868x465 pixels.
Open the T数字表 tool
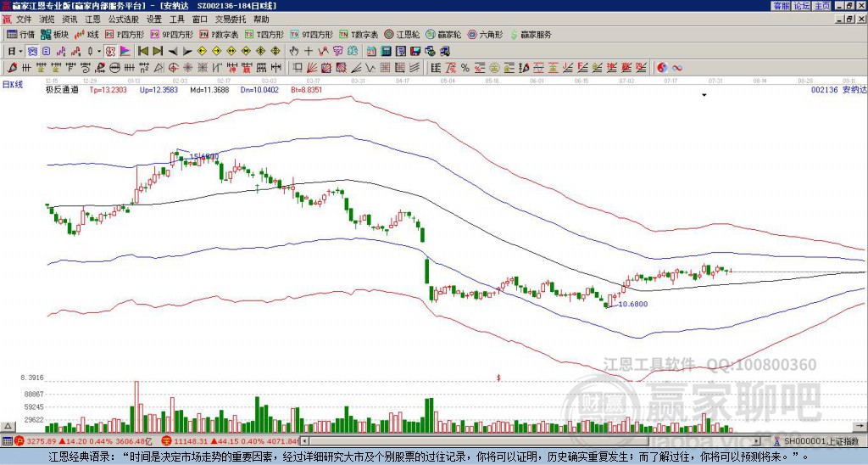(x=359, y=34)
